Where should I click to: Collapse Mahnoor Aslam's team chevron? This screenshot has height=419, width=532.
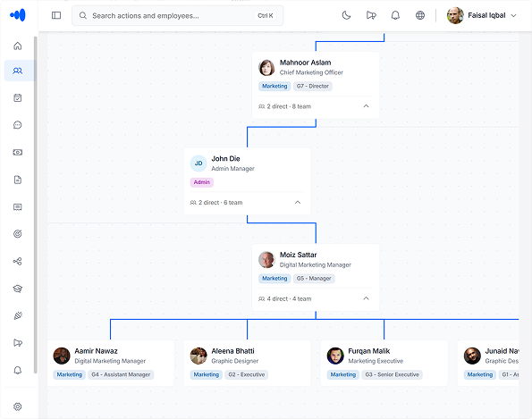366,106
